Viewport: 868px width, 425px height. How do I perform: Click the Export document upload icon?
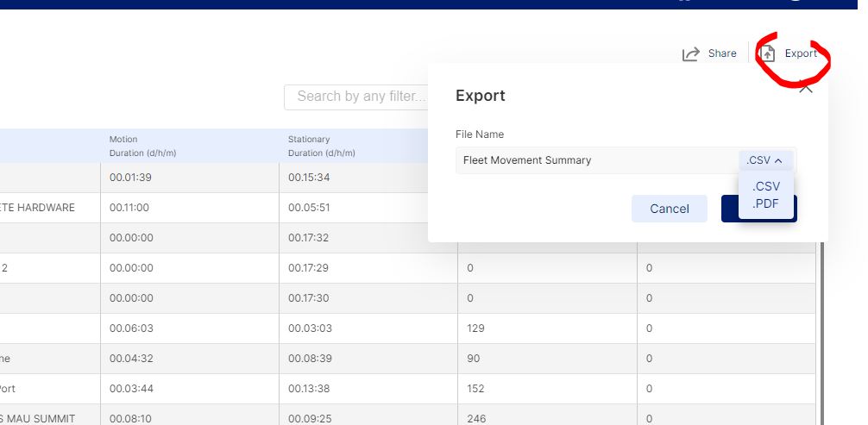coord(767,54)
